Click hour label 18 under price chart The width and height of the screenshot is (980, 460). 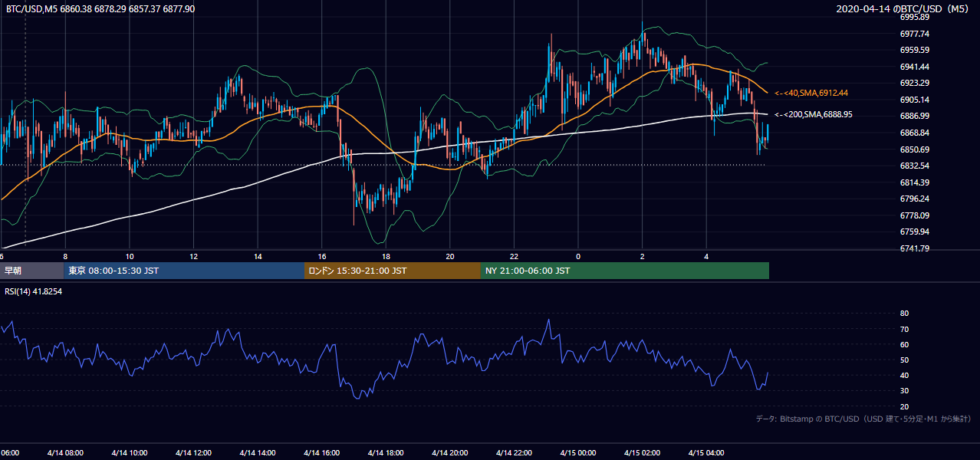pyautogui.click(x=386, y=256)
